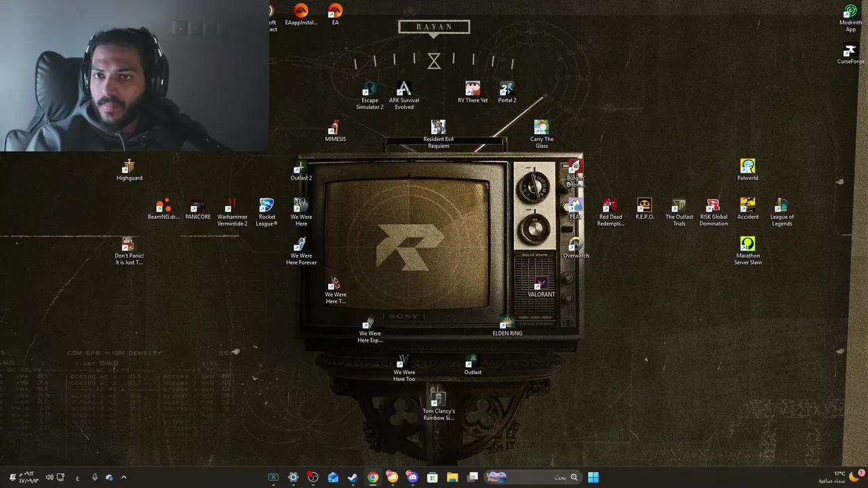This screenshot has width=868, height=488.
Task: Open Steam from the taskbar
Action: coord(353,477)
